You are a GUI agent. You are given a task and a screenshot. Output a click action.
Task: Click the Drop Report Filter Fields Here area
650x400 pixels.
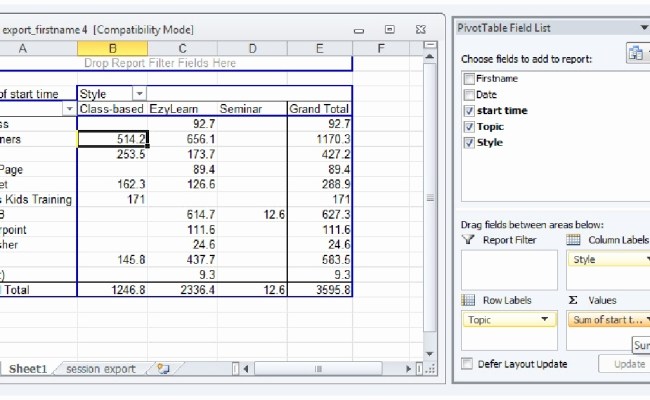(160, 63)
